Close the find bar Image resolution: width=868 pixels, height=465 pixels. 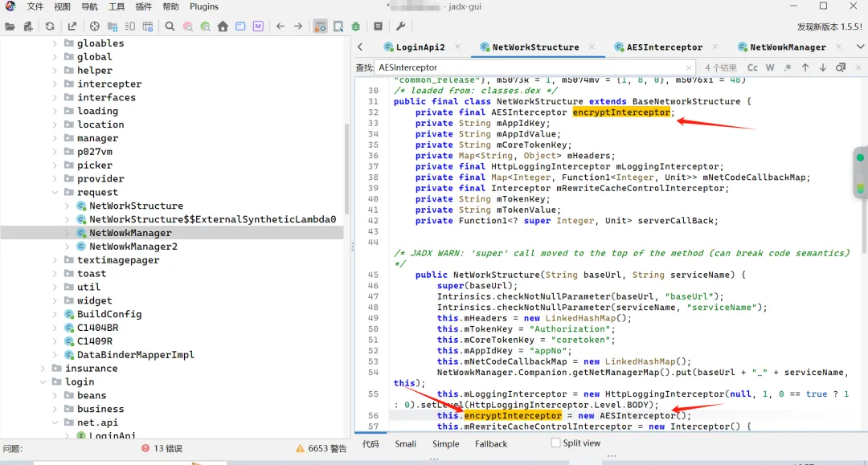pos(858,67)
